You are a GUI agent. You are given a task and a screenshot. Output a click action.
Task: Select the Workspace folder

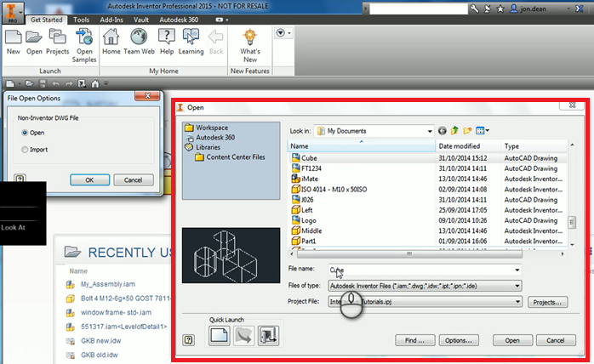(x=207, y=128)
